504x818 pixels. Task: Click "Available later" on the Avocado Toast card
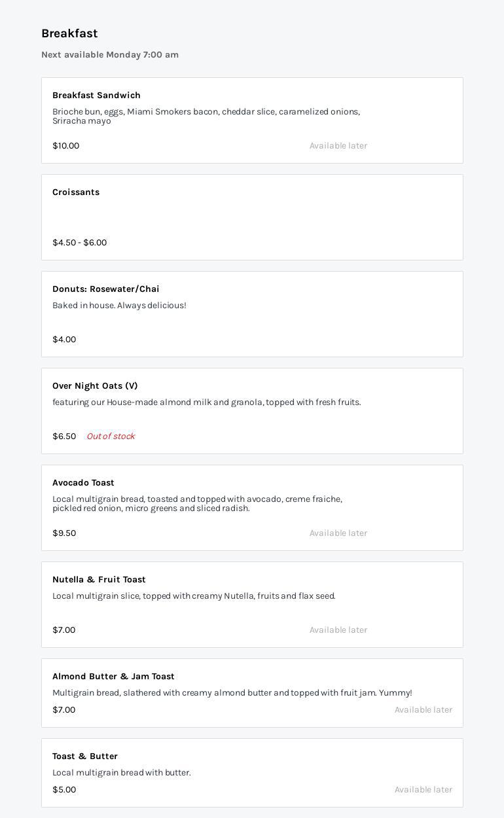[338, 533]
